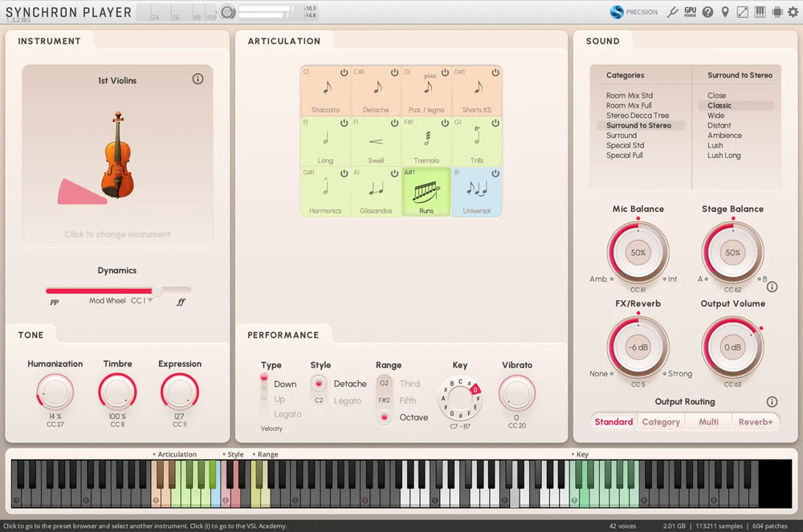Viewport: 803px width, 532px height.
Task: Click the resize window arrow icon
Action: (x=742, y=12)
